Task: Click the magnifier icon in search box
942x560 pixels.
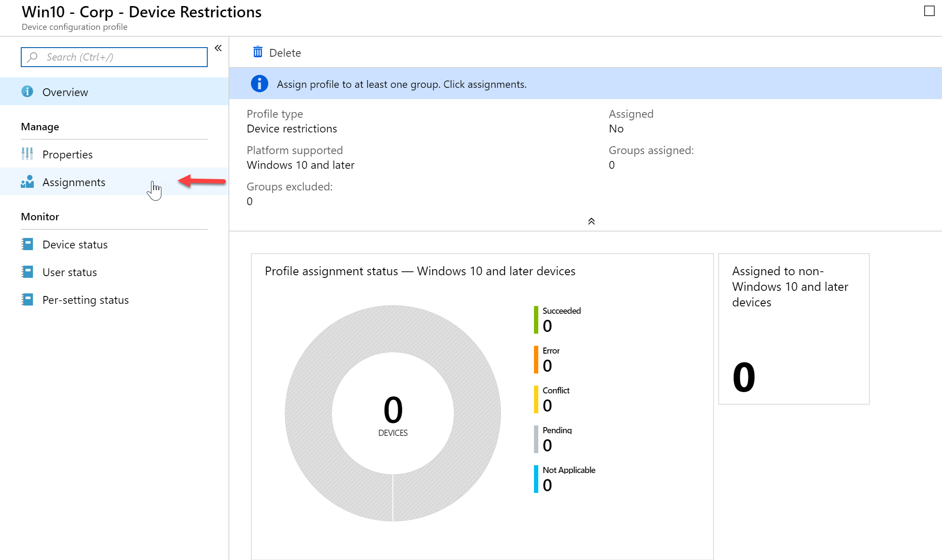Action: click(32, 57)
